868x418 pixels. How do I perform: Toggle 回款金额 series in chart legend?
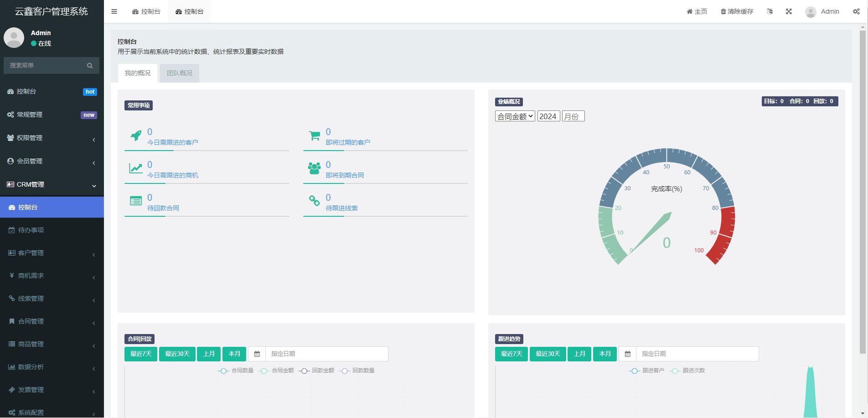click(317, 371)
